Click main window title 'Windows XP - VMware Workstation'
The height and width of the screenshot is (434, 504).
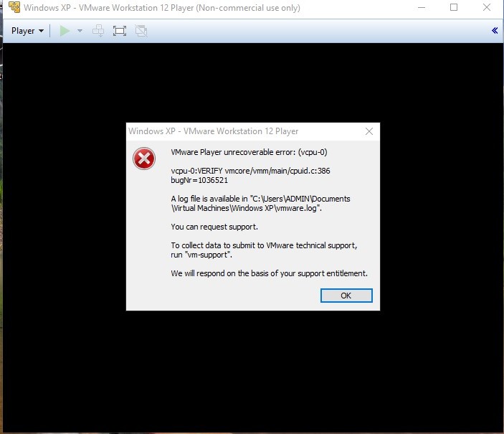[162, 7]
